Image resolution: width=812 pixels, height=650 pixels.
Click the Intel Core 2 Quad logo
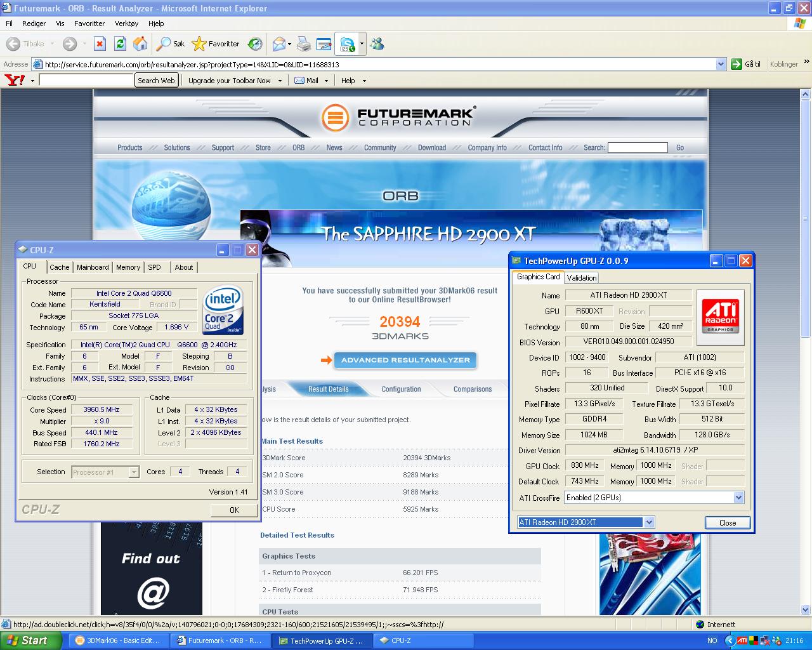click(x=223, y=311)
